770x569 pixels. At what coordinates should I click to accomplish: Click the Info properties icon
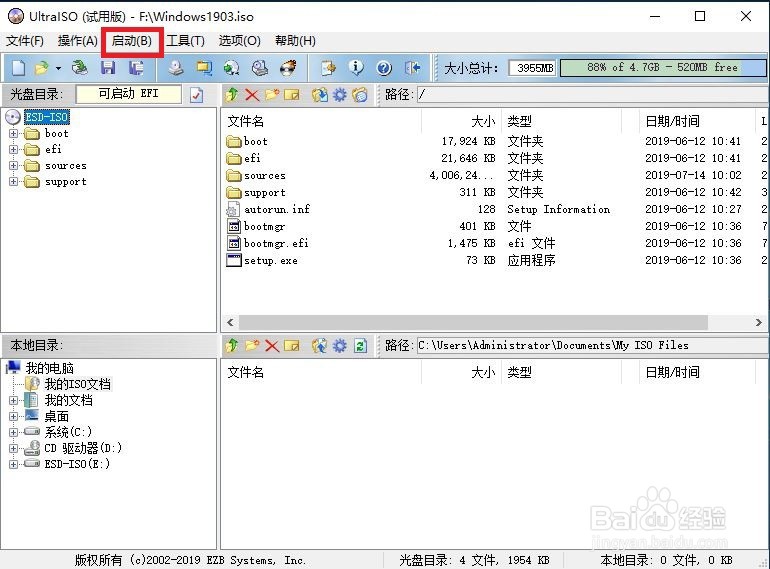(x=356, y=68)
